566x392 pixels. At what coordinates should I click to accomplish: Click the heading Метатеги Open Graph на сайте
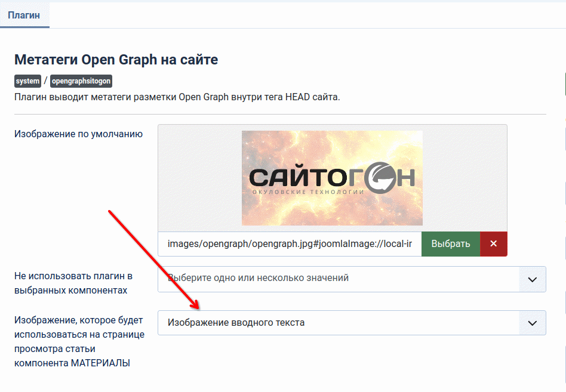click(116, 60)
